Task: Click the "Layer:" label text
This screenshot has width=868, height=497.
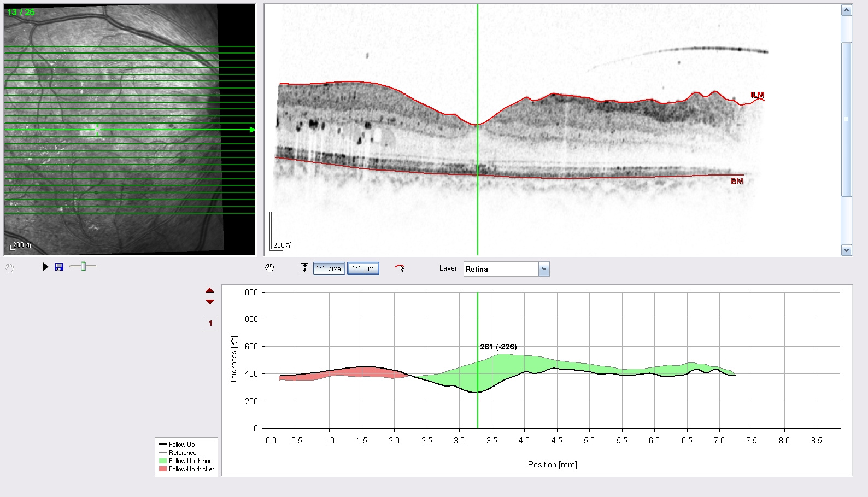Action: (449, 268)
